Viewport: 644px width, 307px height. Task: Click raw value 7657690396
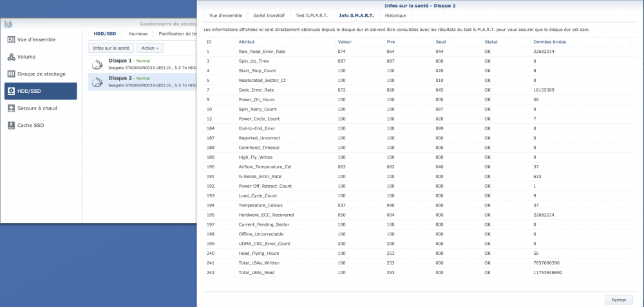(546, 262)
